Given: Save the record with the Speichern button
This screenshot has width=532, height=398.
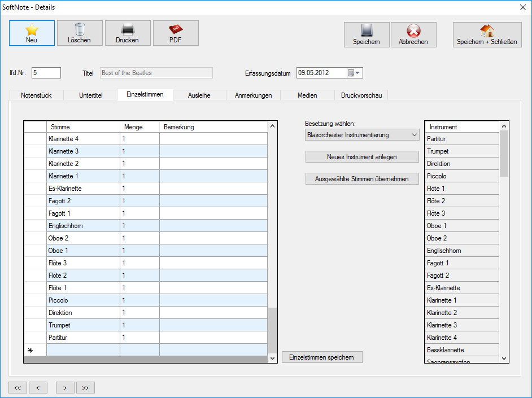Looking at the screenshot, I should tap(367, 34).
